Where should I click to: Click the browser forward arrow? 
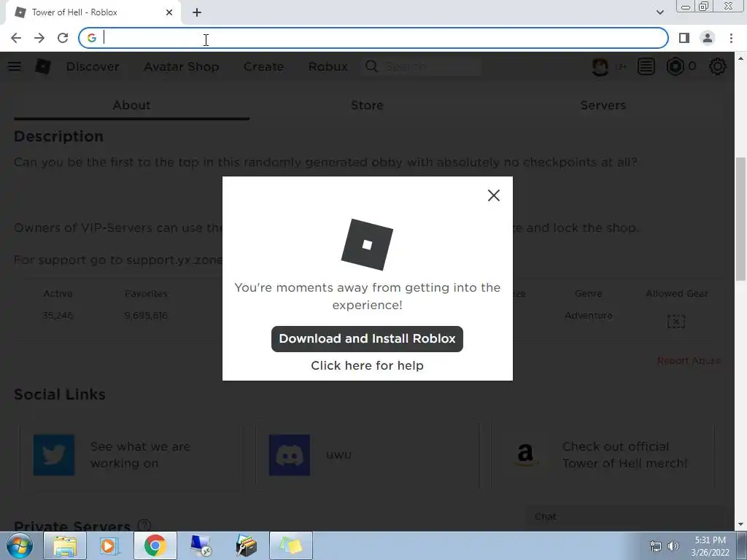[x=39, y=38]
